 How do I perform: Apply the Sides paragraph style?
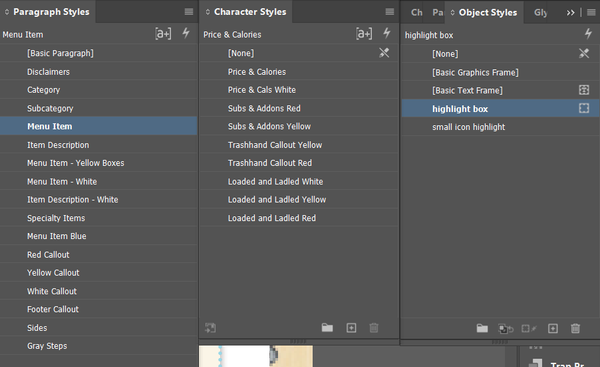(x=99, y=328)
